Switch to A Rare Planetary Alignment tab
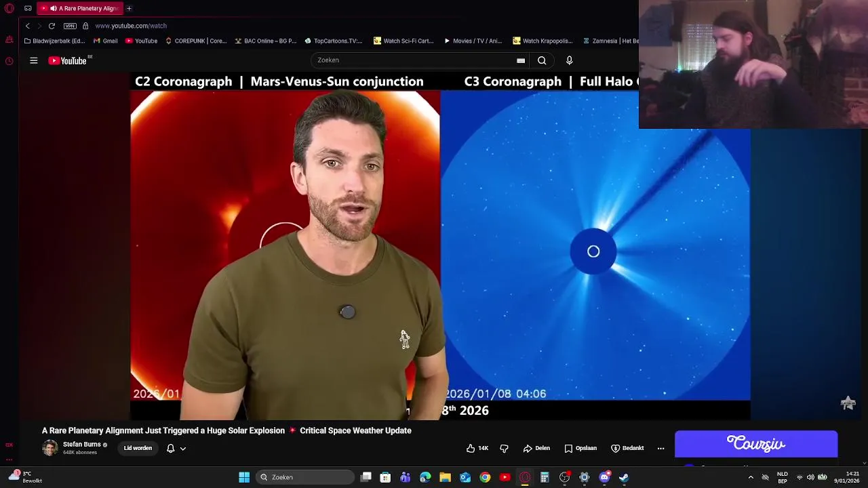The image size is (868, 488). coord(80,8)
